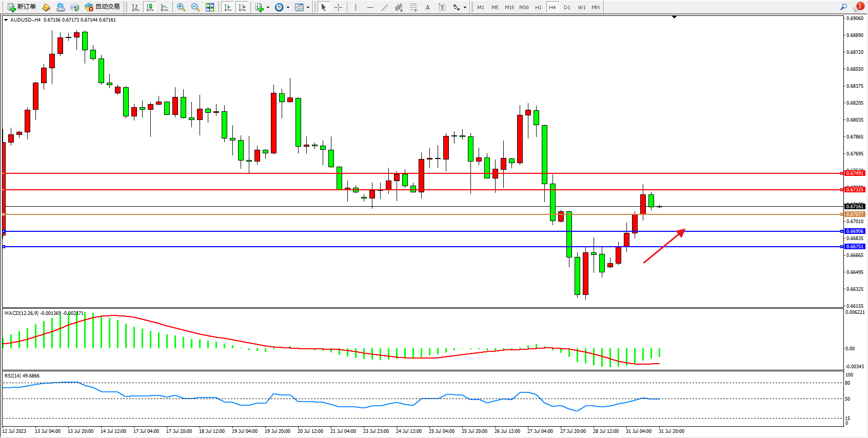Screen dimensions: 868x438
Task: Switch chart to candlestick mode
Action: [149, 7]
